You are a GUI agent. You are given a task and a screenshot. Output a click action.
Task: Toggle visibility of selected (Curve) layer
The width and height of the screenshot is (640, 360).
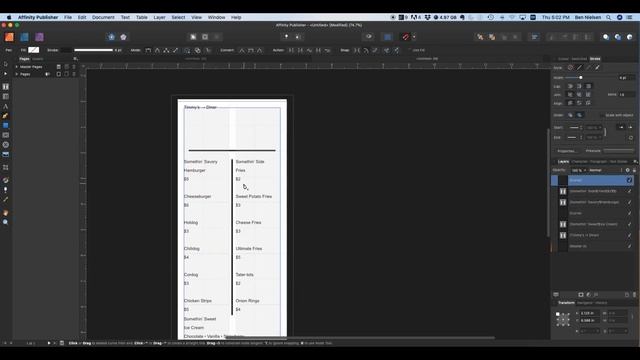(629, 180)
